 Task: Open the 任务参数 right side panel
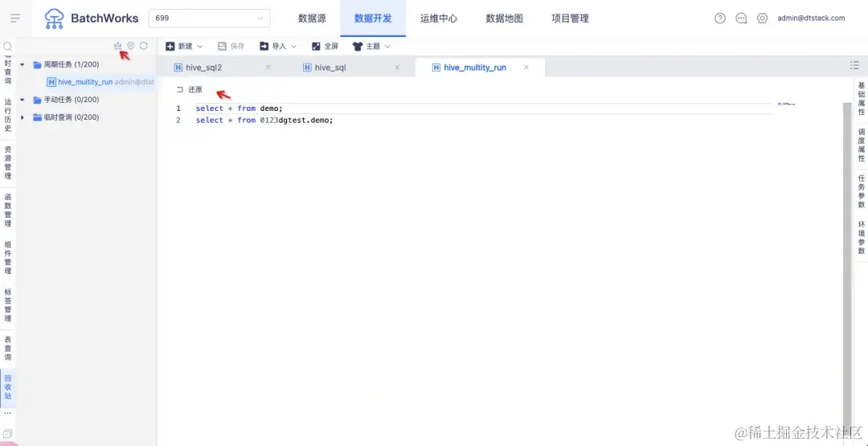[861, 191]
